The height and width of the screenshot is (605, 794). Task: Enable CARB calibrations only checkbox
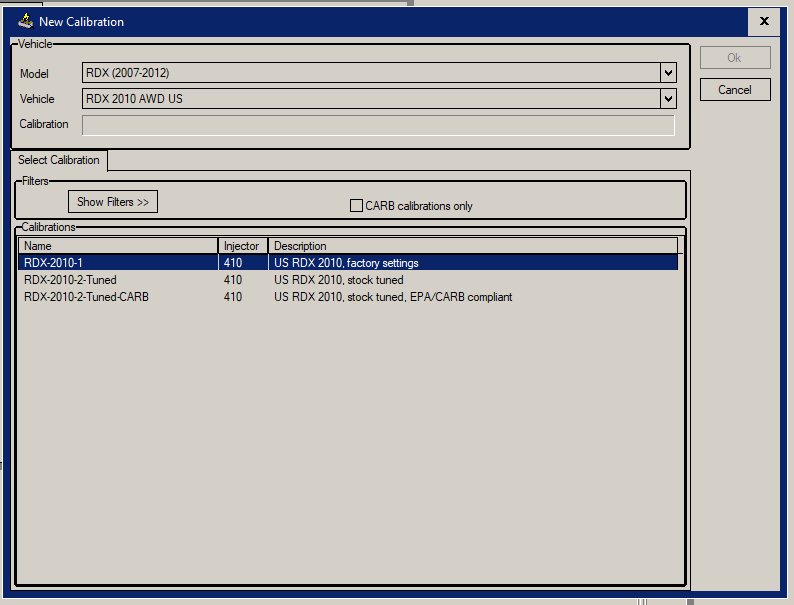[x=356, y=206]
